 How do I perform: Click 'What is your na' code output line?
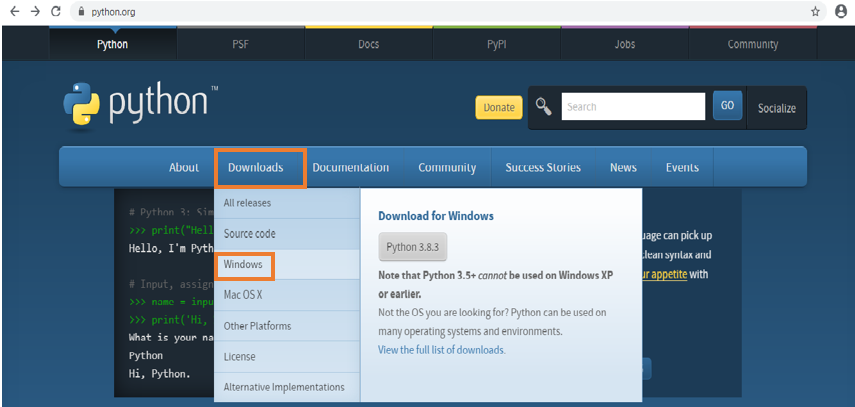click(x=171, y=337)
